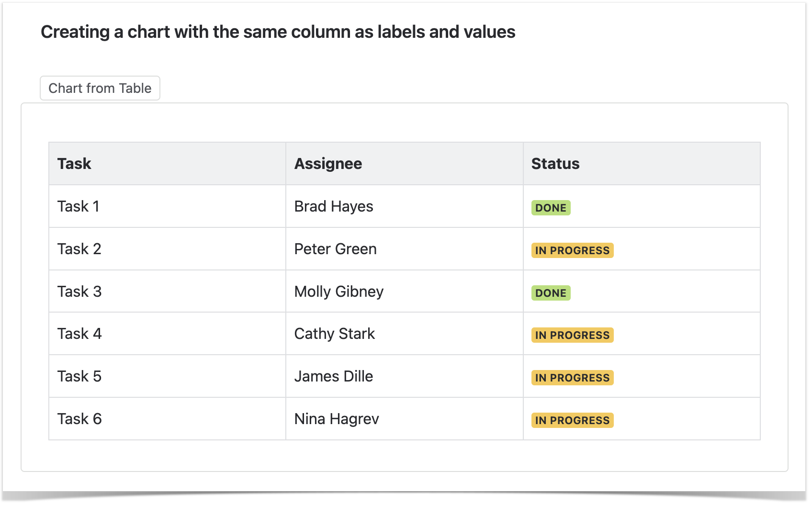Click the DONE badge in Molly Gibney's row
The image size is (812, 505).
551,293
